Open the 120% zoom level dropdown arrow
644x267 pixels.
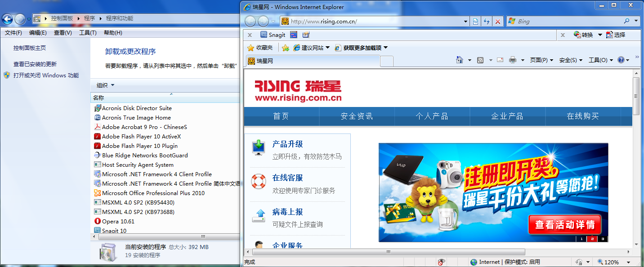tap(628, 262)
